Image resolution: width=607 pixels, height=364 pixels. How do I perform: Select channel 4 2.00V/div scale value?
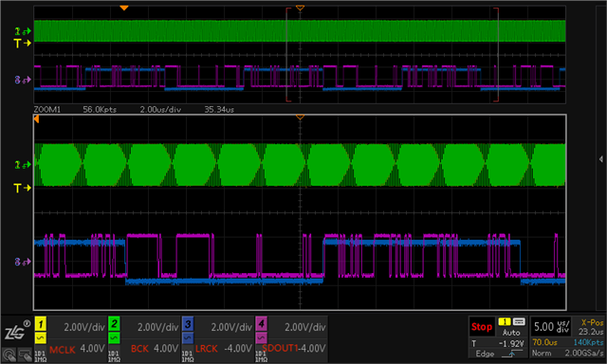[x=305, y=327]
